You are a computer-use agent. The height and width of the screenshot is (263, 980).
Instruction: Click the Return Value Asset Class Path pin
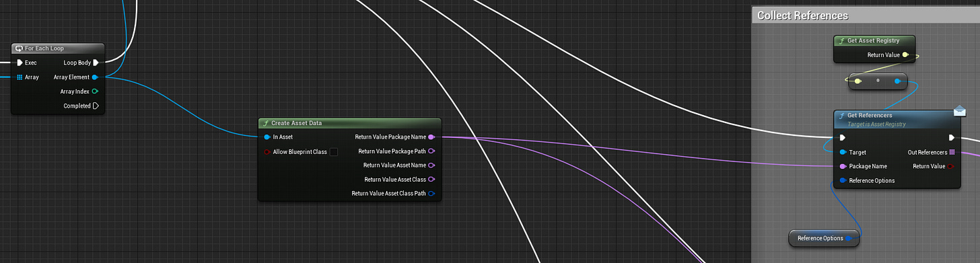coord(431,194)
